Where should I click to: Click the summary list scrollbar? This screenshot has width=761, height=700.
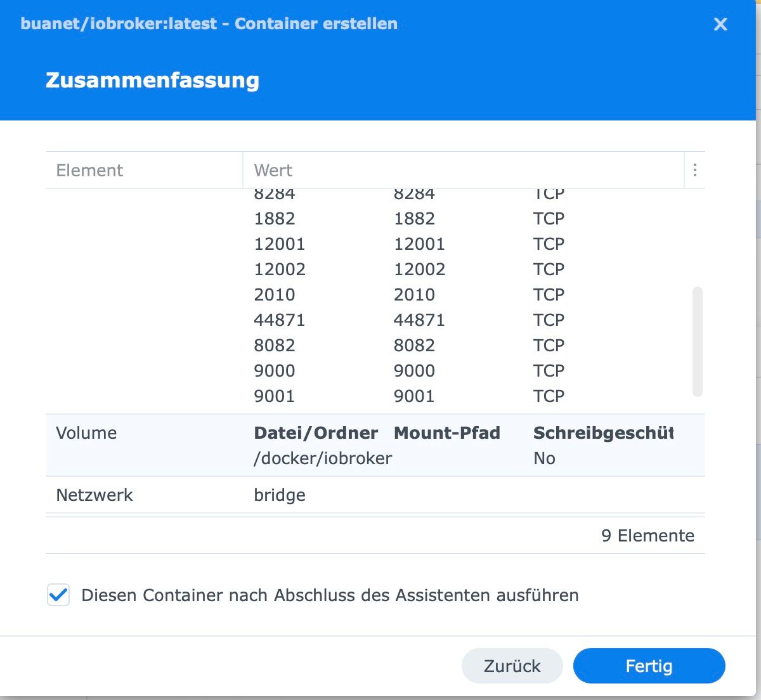[698, 341]
